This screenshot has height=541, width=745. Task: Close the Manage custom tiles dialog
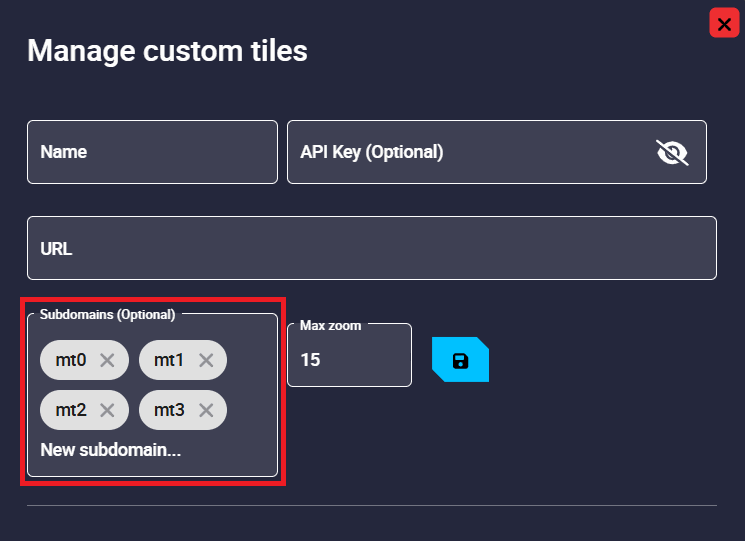tap(724, 24)
